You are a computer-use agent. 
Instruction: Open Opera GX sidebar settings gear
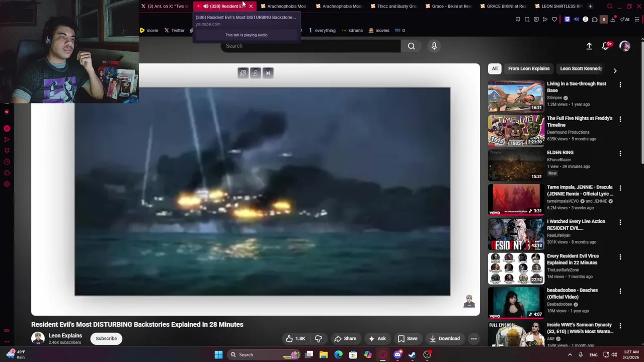click(7, 184)
